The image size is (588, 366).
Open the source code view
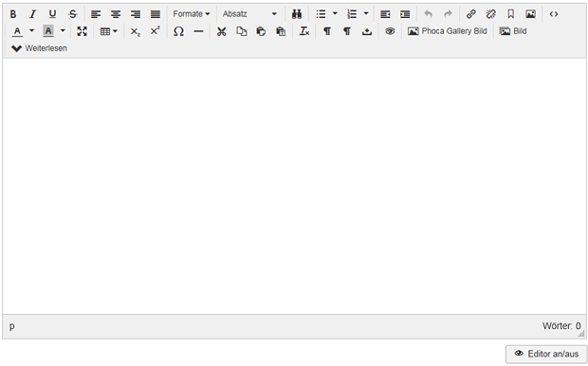(554, 14)
